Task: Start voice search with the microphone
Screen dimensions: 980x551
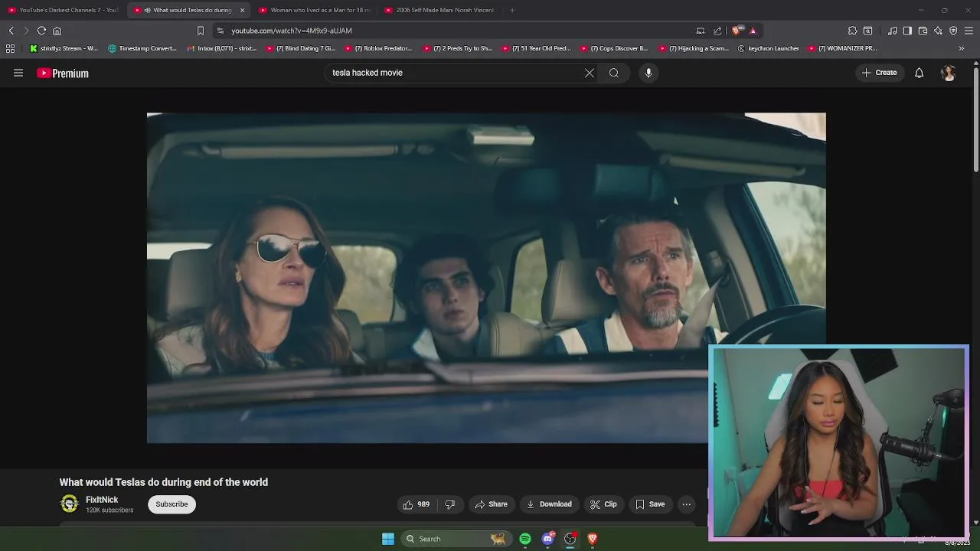Action: 648,73
